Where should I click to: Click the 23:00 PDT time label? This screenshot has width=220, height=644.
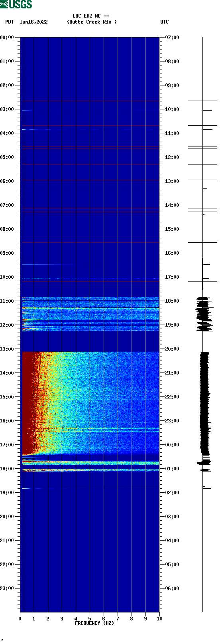click(x=7, y=589)
